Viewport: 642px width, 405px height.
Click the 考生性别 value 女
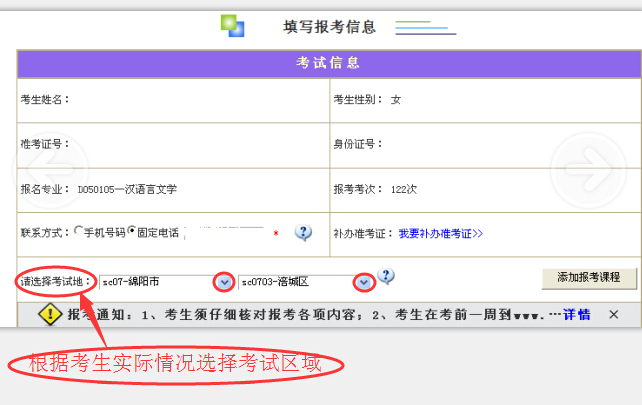click(x=396, y=100)
